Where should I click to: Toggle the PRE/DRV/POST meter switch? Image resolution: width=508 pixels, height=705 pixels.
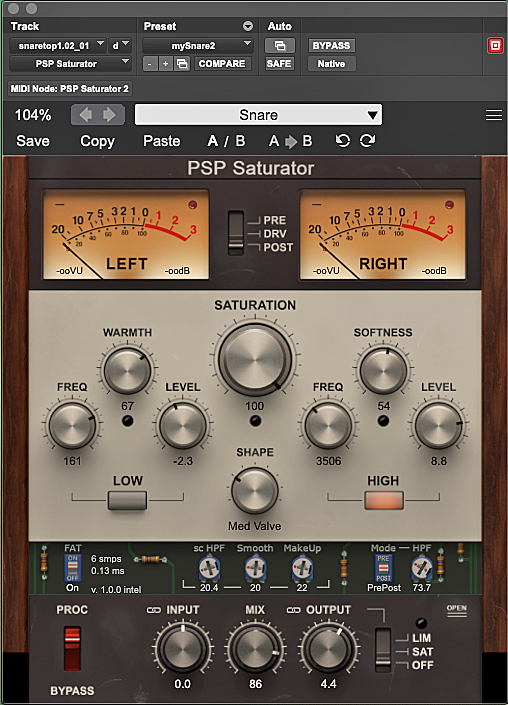point(236,233)
